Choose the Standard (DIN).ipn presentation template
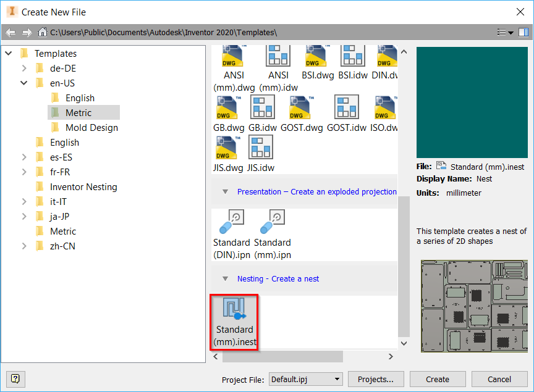Screen dimensions: 534x392 232,222
